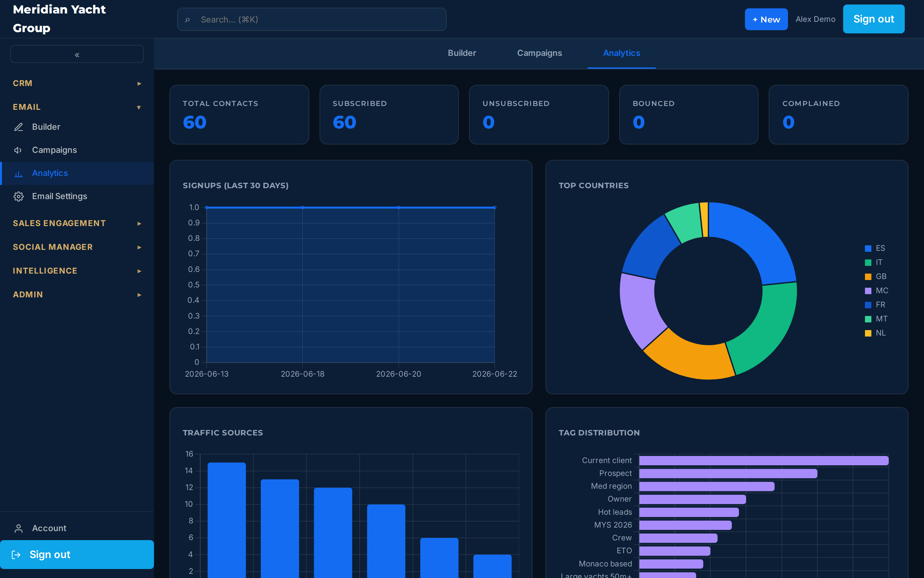Click the Bounced stat card
This screenshot has height=578, width=924.
tap(689, 115)
